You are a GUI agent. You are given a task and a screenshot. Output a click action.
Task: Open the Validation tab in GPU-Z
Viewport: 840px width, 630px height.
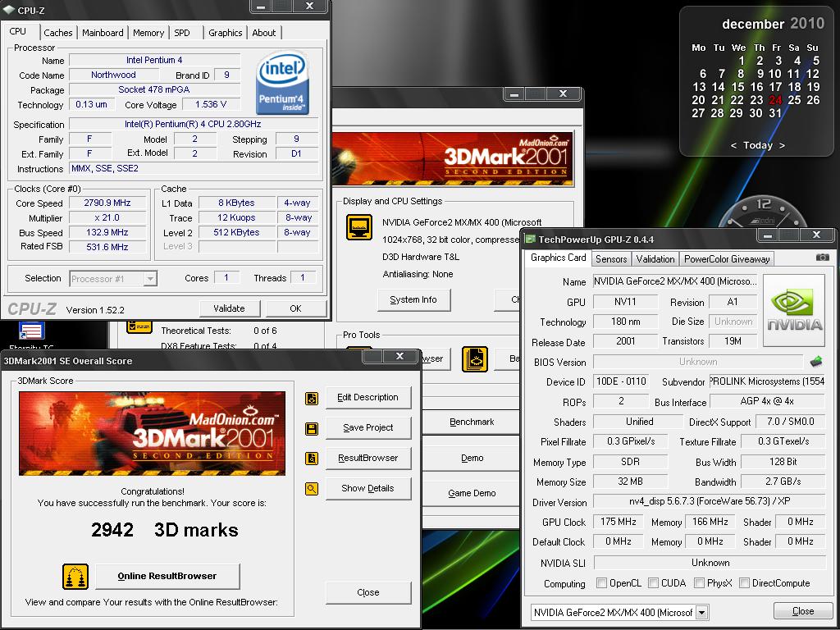coord(655,259)
